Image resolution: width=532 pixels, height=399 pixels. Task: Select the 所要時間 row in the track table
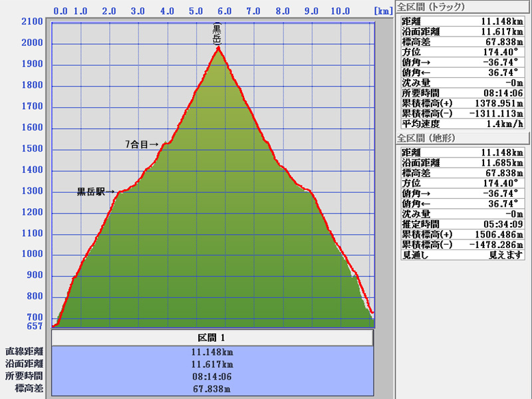coord(462,92)
